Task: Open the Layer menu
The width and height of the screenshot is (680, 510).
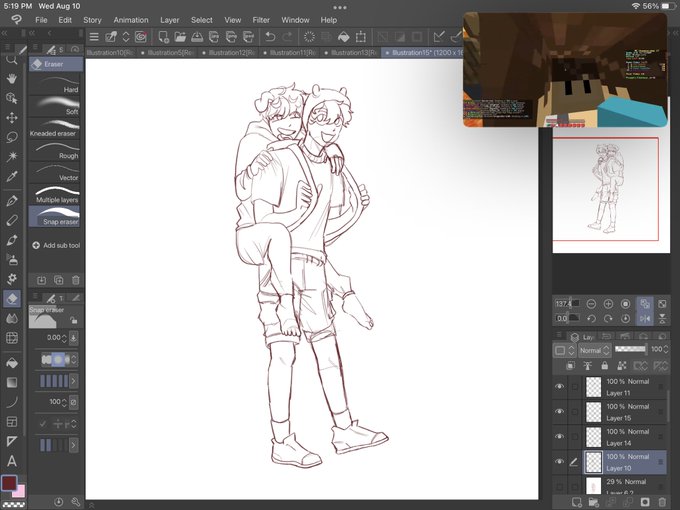Action: click(x=170, y=20)
